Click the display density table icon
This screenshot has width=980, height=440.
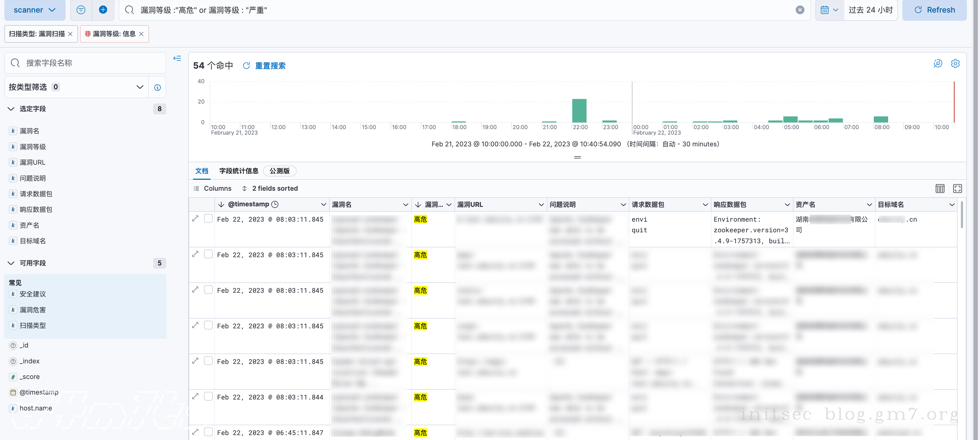[940, 189]
